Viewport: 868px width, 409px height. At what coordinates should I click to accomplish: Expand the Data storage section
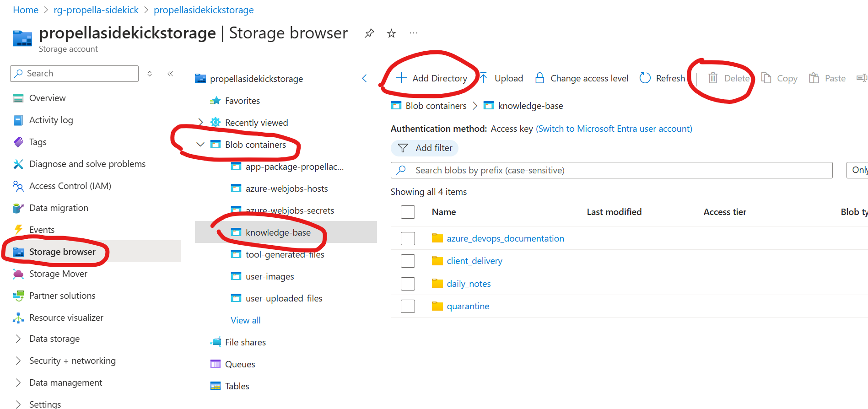(x=18, y=339)
